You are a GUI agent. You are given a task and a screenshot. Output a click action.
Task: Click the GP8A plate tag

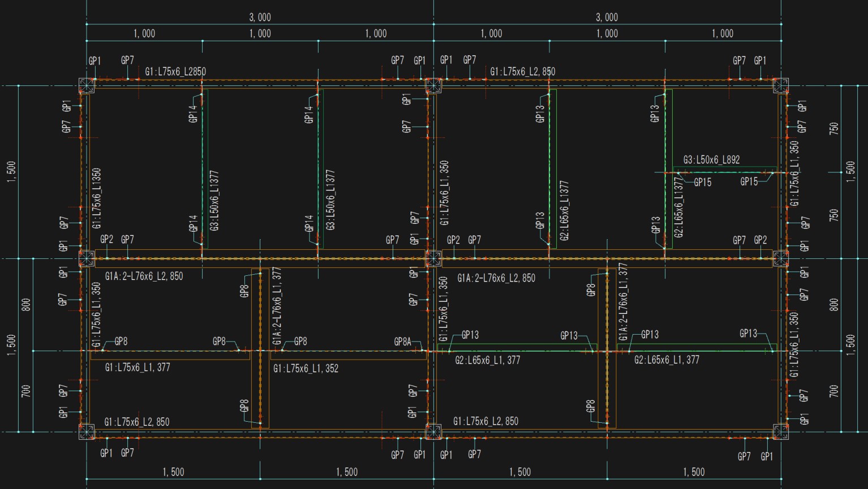click(x=403, y=341)
